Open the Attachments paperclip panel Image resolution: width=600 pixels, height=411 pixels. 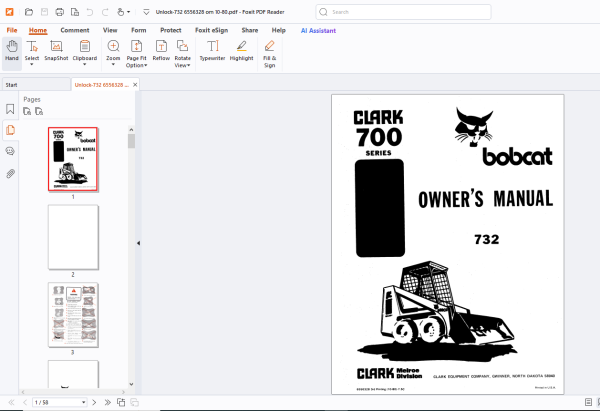[x=10, y=174]
